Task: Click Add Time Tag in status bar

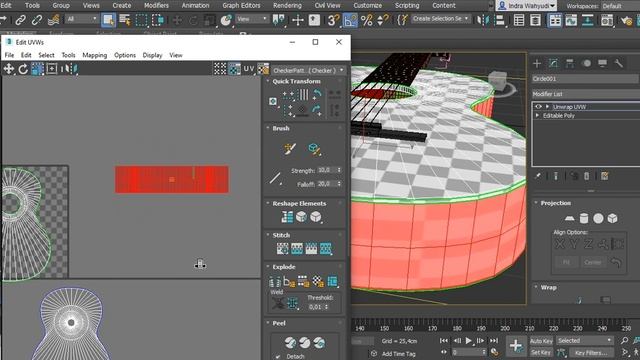Action: [398, 354]
